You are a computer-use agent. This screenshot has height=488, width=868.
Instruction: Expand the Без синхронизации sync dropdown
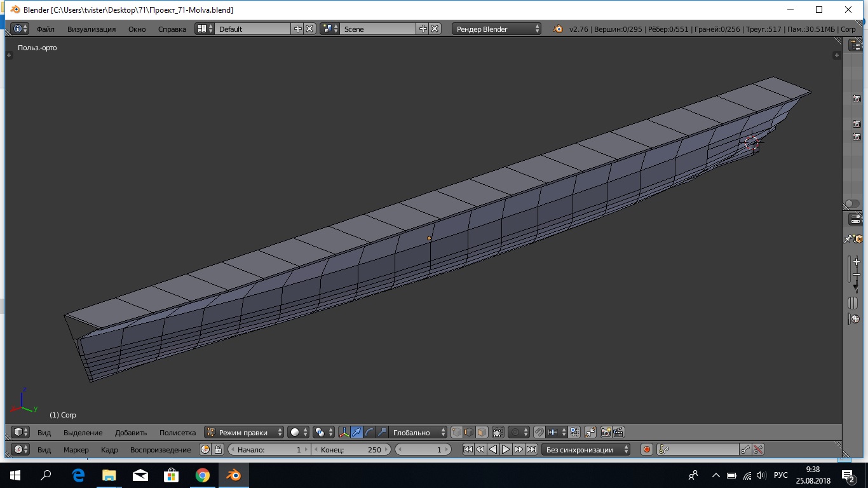(x=587, y=450)
